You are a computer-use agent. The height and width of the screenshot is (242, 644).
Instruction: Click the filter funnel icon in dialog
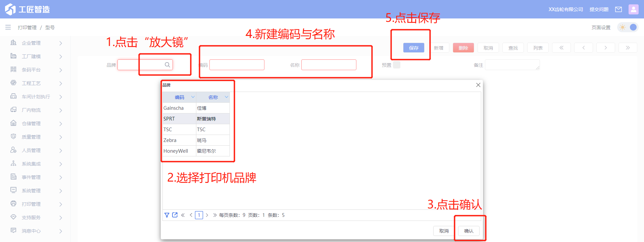pos(167,215)
